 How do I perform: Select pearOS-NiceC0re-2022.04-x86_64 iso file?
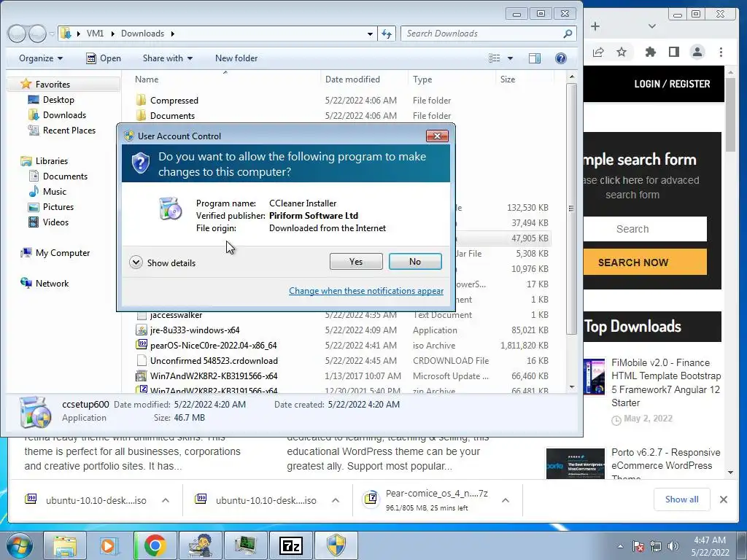click(x=213, y=345)
